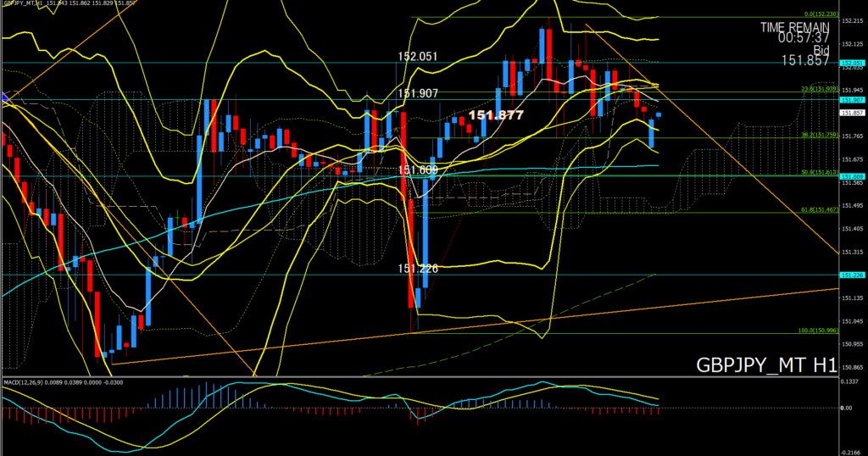Image resolution: width=868 pixels, height=456 pixels.
Task: Click the white 151.907 level label inside chart
Action: point(418,93)
